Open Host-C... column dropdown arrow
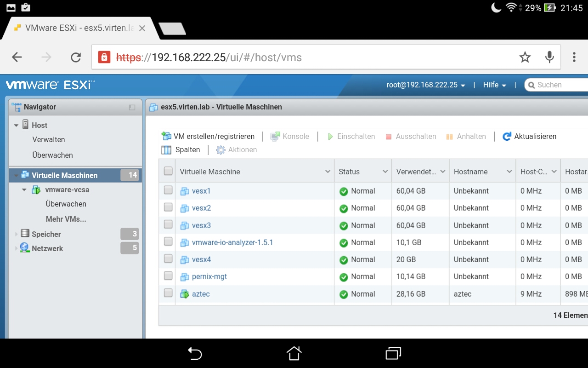The image size is (588, 368). pos(554,172)
